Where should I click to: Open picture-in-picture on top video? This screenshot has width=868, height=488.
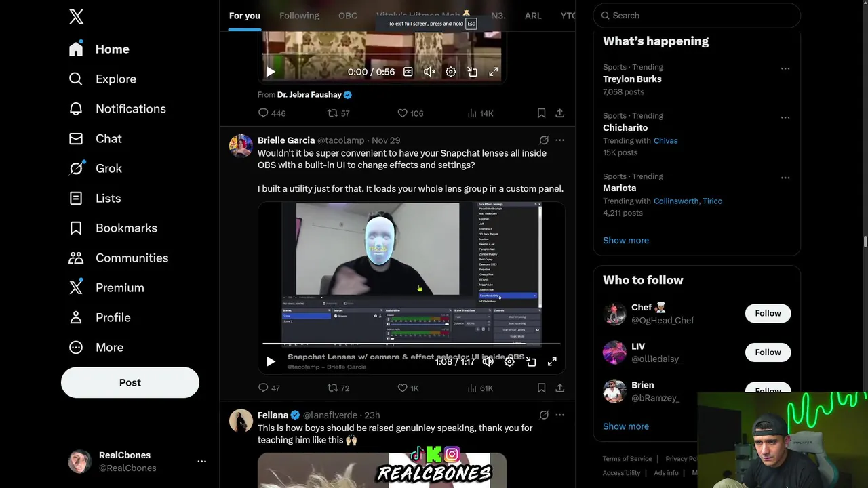[x=473, y=72]
